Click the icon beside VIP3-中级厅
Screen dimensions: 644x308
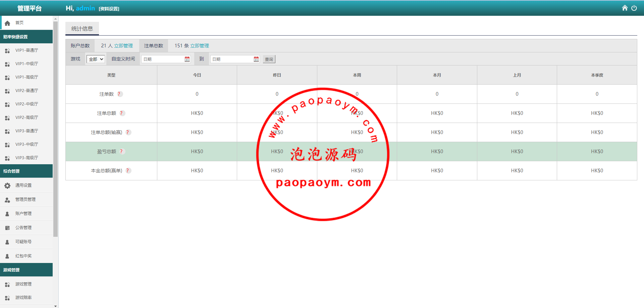7,145
